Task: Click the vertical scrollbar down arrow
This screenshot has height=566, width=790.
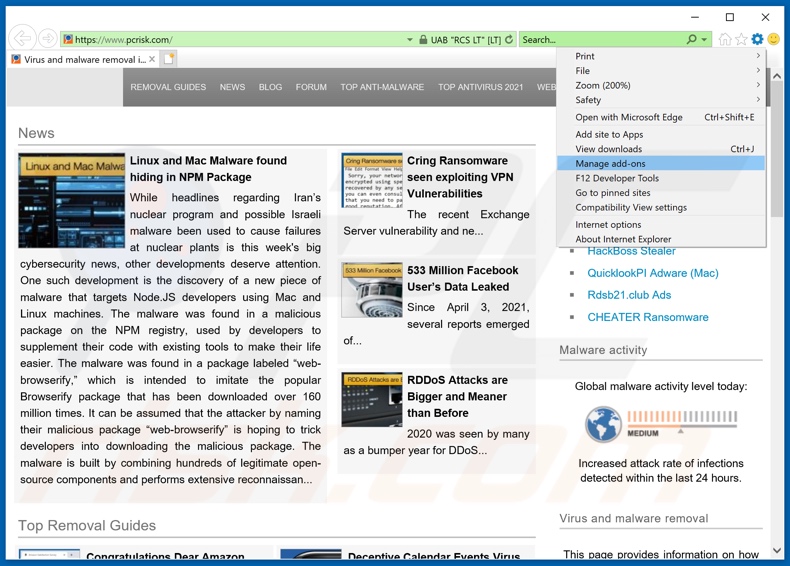Action: 777,551
